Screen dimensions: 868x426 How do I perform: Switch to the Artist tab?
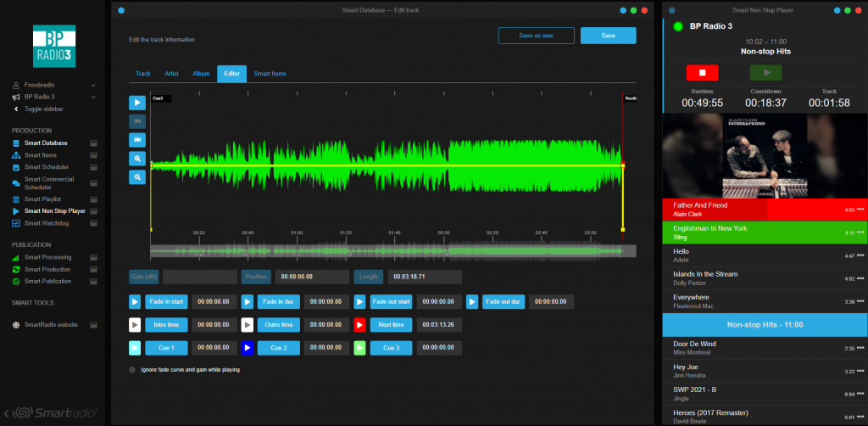[x=171, y=74]
